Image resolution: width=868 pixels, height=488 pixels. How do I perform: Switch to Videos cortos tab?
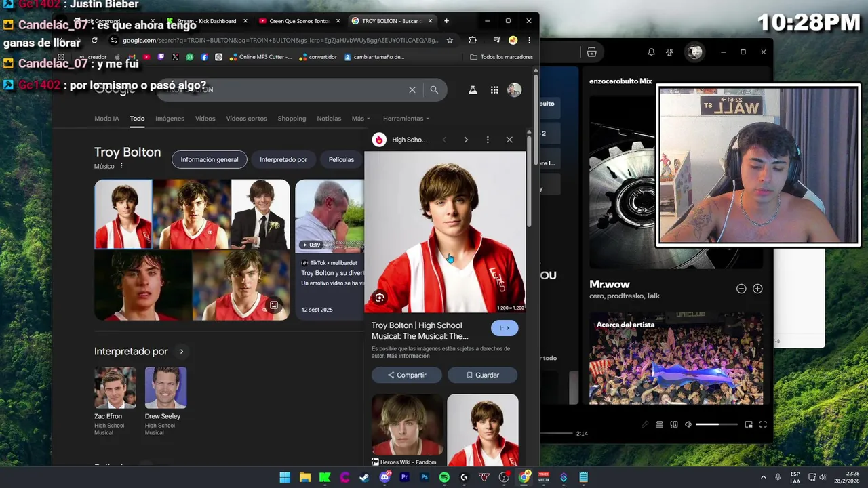(246, 119)
